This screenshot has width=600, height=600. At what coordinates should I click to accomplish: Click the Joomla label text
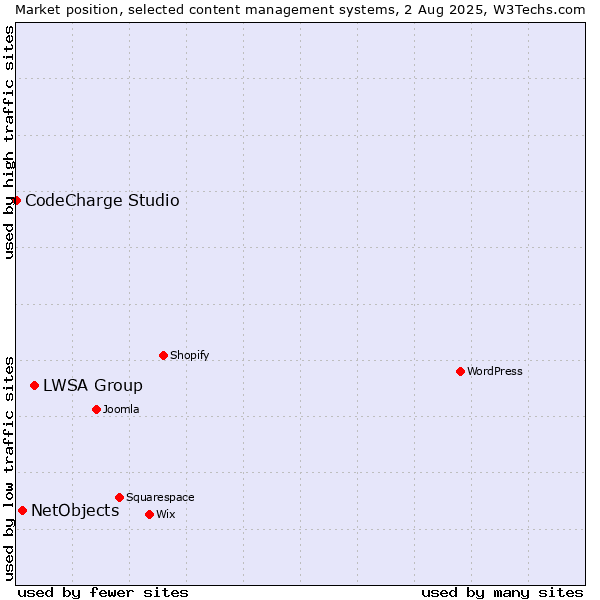coord(121,409)
